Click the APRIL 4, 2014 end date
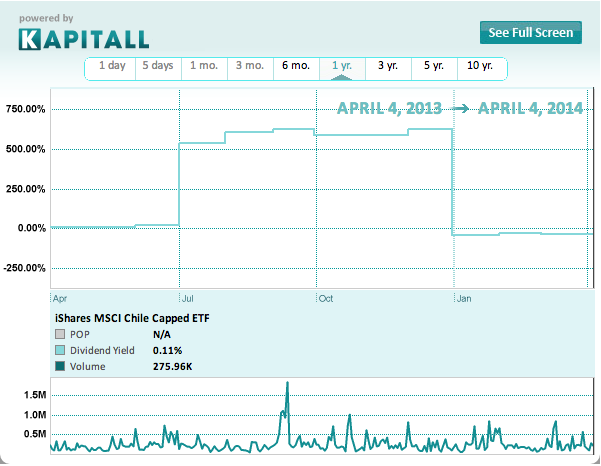The width and height of the screenshot is (601, 466). [530, 108]
